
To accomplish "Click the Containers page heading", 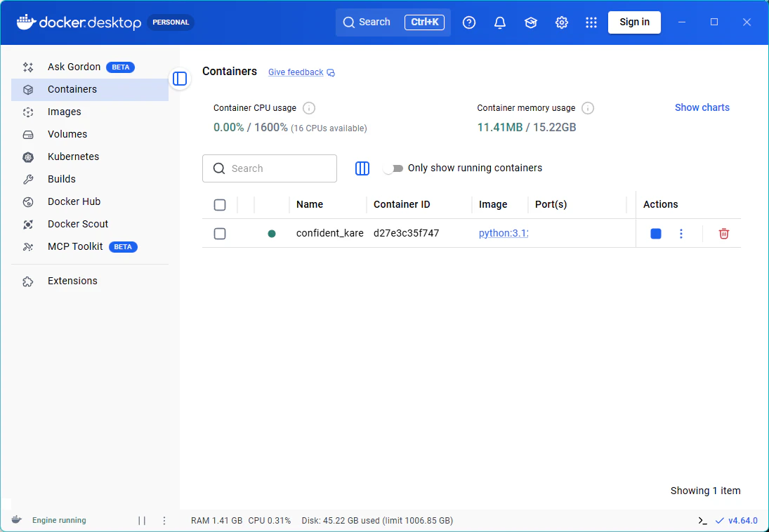I will click(x=230, y=71).
